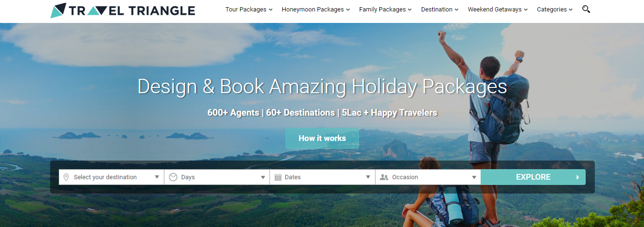Viewport: 644px width, 227px height.
Task: Expand the Dates dropdown arrow
Action: (368, 177)
